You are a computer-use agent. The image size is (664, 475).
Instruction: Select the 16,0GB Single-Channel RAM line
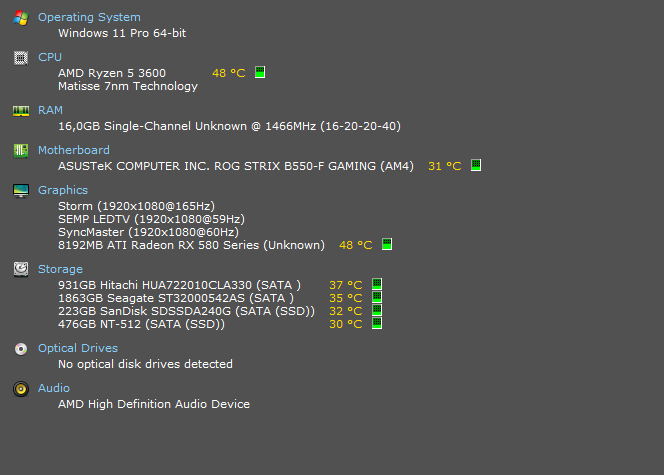point(230,126)
